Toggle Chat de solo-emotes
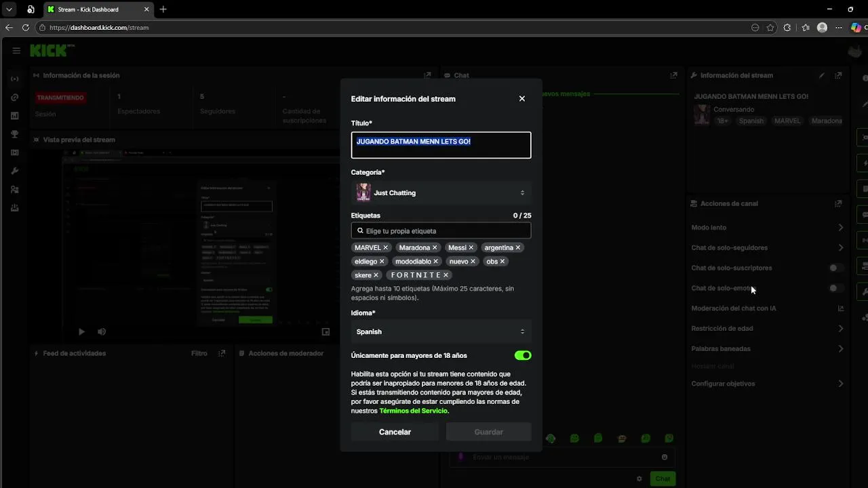The width and height of the screenshot is (868, 488). click(x=837, y=288)
